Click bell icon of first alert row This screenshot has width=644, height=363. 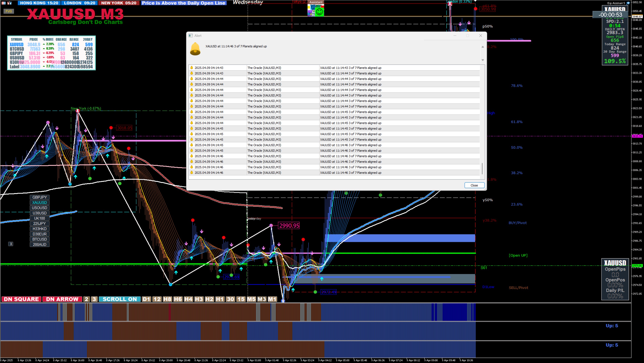point(192,68)
